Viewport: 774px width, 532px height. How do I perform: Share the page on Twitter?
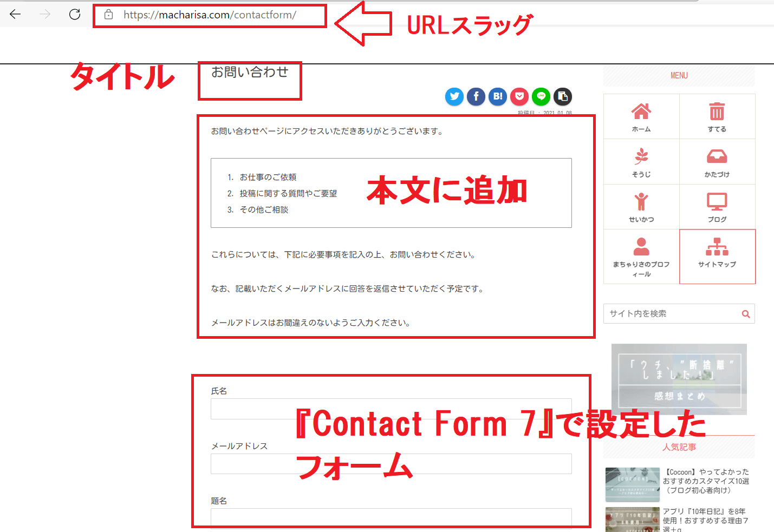tap(454, 96)
